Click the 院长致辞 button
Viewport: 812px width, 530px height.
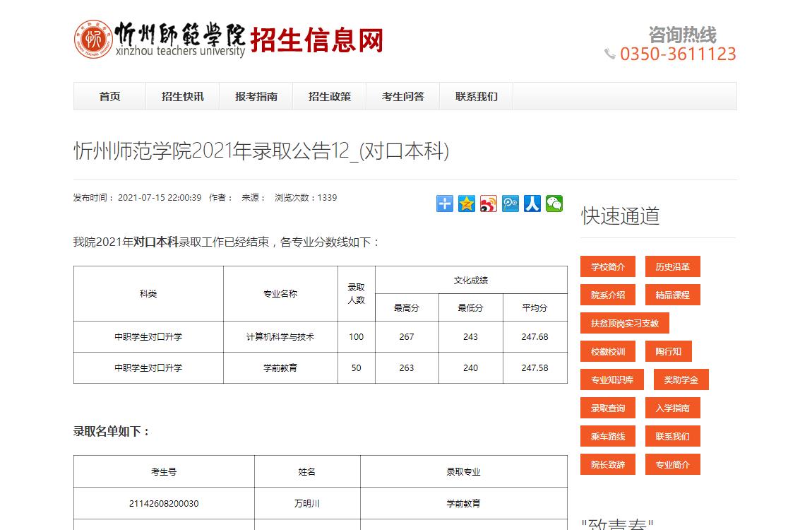608,465
